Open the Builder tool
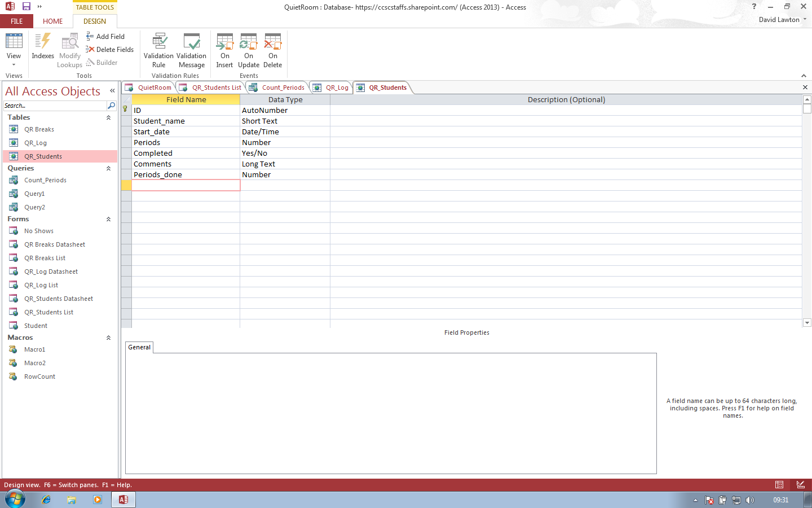 click(102, 63)
